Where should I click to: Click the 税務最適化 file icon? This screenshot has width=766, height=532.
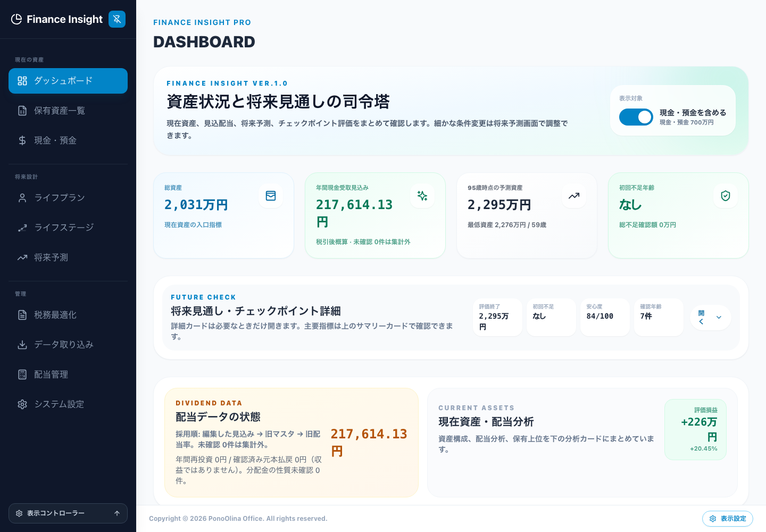point(22,315)
